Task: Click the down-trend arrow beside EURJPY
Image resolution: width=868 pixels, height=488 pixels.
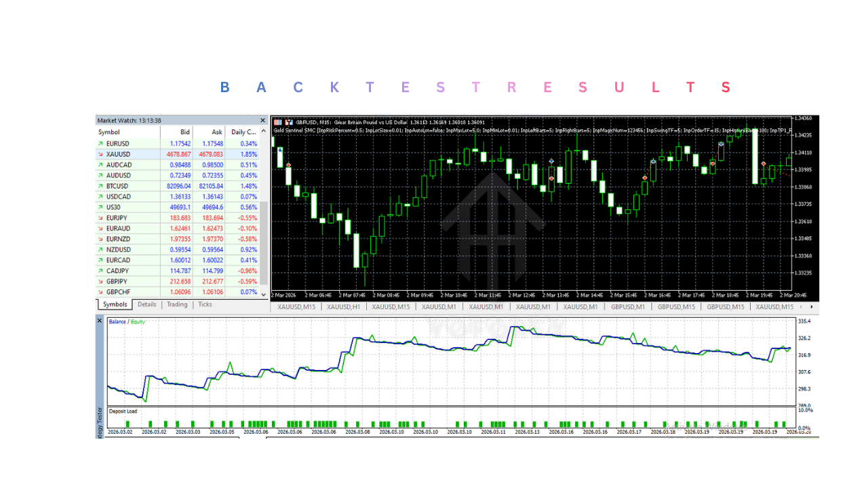Action: click(x=101, y=218)
